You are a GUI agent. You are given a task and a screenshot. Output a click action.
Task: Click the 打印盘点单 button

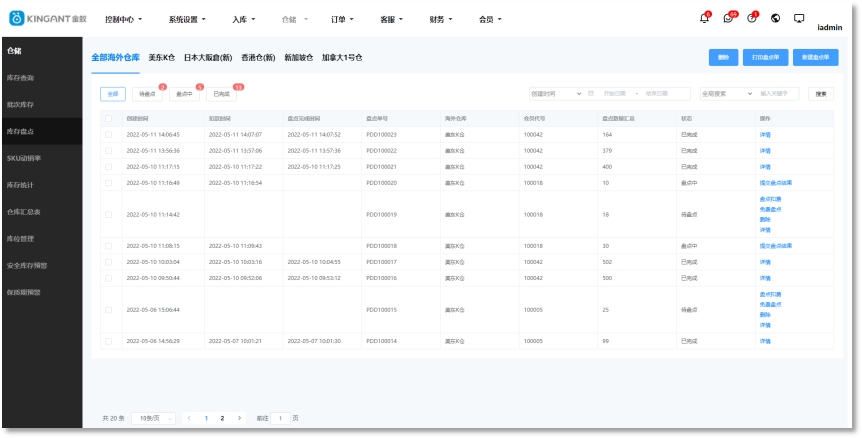(x=766, y=58)
